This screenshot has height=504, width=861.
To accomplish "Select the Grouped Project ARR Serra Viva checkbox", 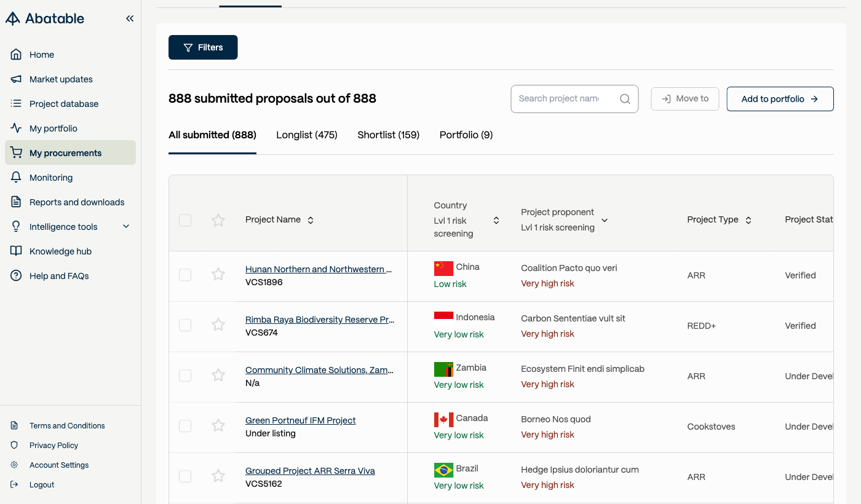I will click(x=185, y=476).
